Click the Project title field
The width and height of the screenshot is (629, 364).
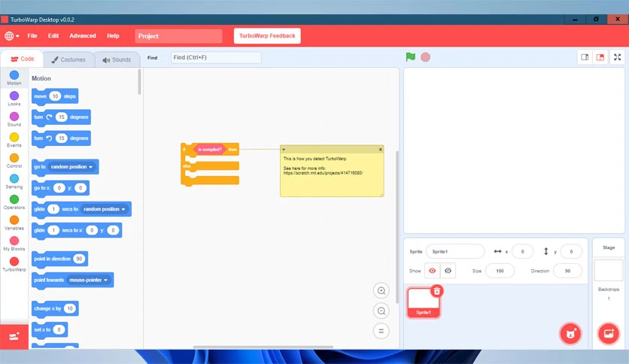(x=178, y=36)
